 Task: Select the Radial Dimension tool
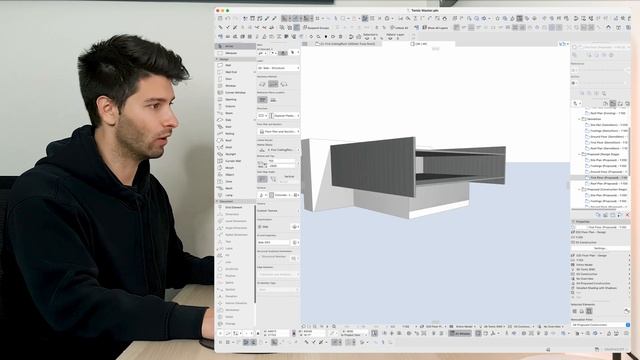coord(235,235)
